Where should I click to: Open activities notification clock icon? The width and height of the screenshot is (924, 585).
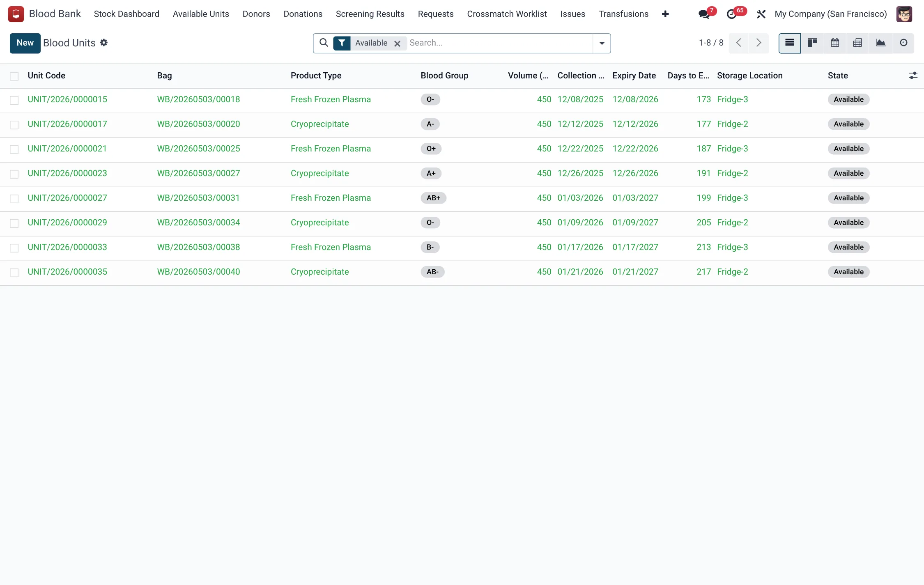point(731,14)
